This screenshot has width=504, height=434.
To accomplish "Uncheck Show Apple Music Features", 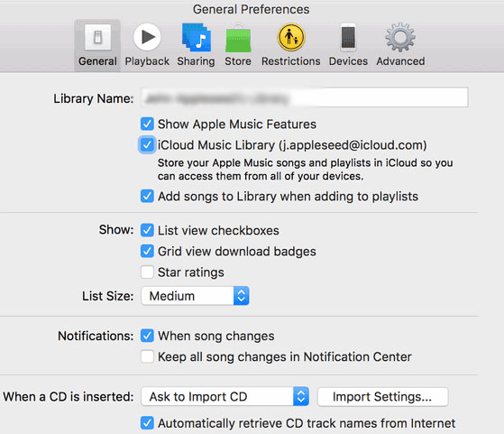I will pos(147,124).
